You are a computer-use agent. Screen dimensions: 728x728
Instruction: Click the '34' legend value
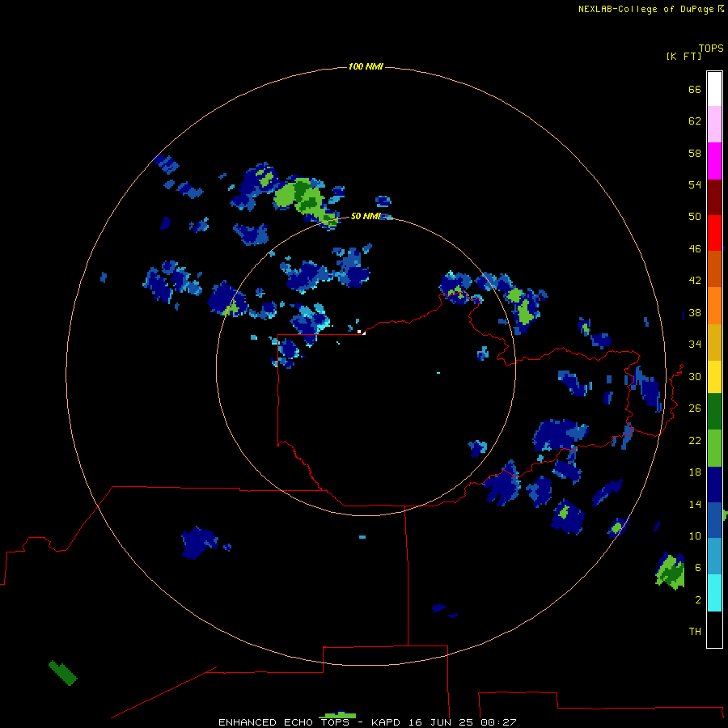pyautogui.click(x=695, y=345)
